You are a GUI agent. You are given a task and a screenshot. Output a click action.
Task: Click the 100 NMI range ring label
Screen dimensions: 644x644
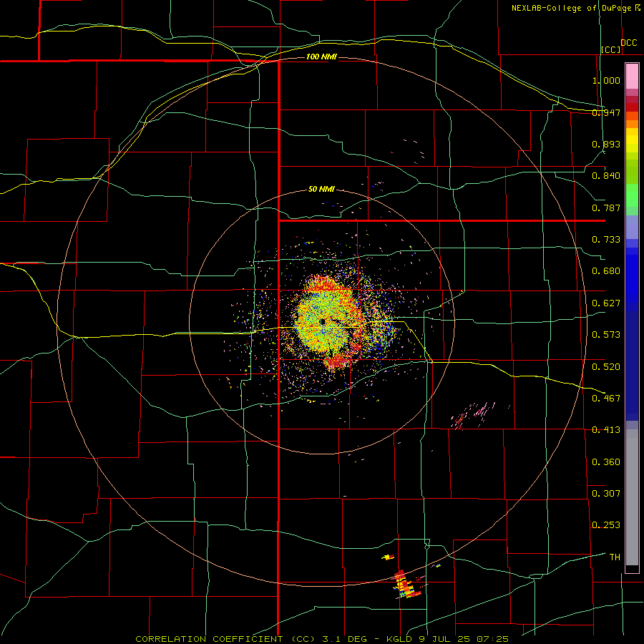(x=321, y=57)
